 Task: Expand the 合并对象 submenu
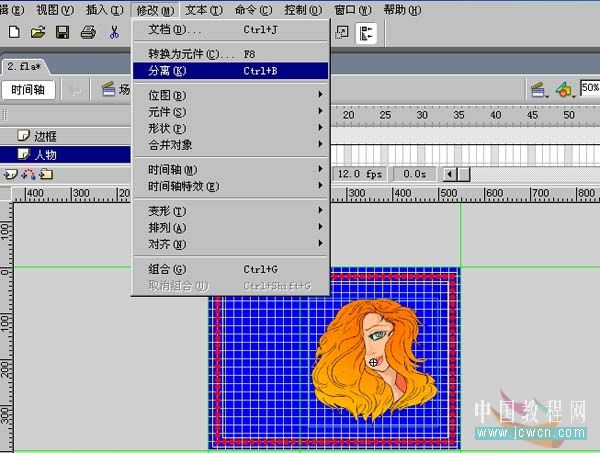[x=230, y=145]
